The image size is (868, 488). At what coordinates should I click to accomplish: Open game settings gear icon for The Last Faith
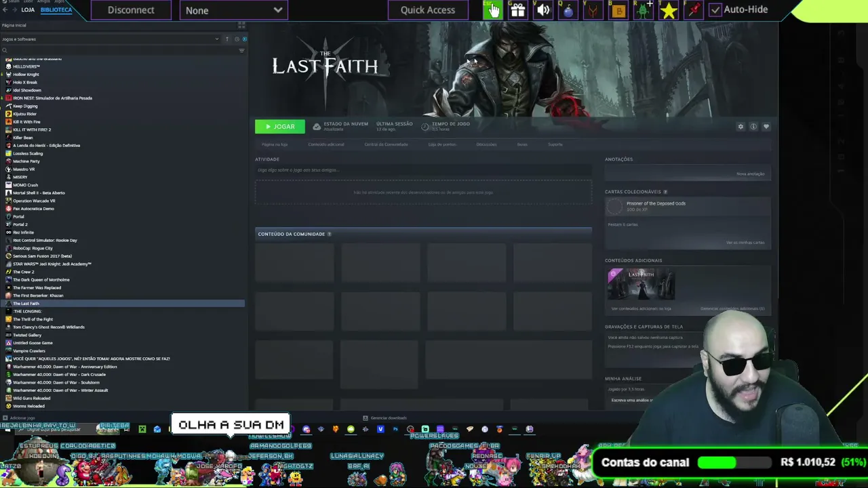point(741,127)
